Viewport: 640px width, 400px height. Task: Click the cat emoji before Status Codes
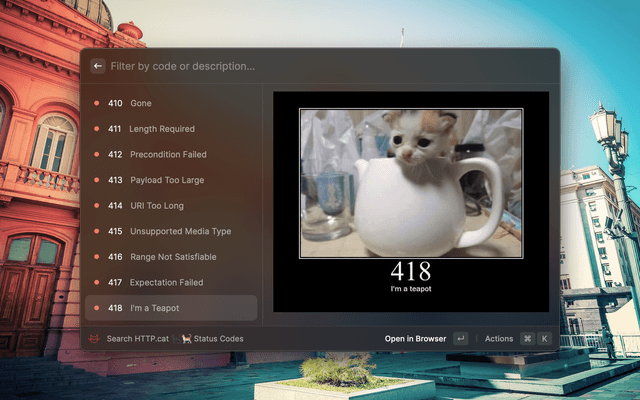pyautogui.click(x=185, y=339)
